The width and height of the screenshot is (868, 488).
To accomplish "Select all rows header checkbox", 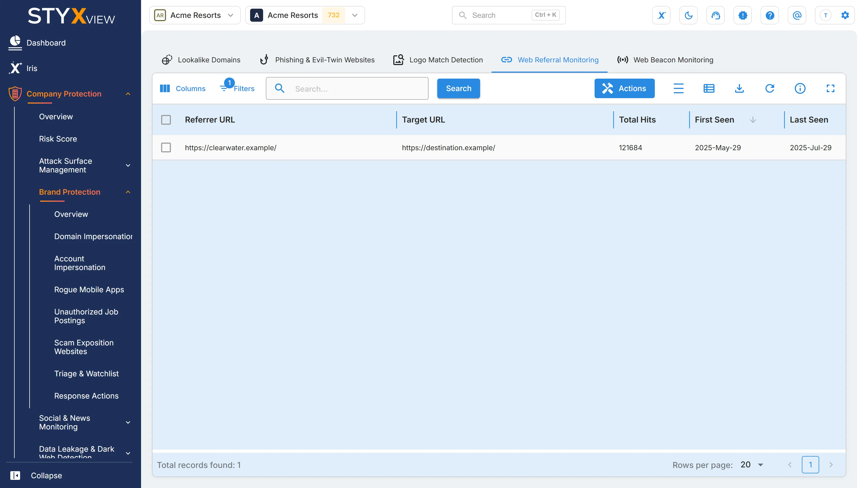I will click(166, 120).
